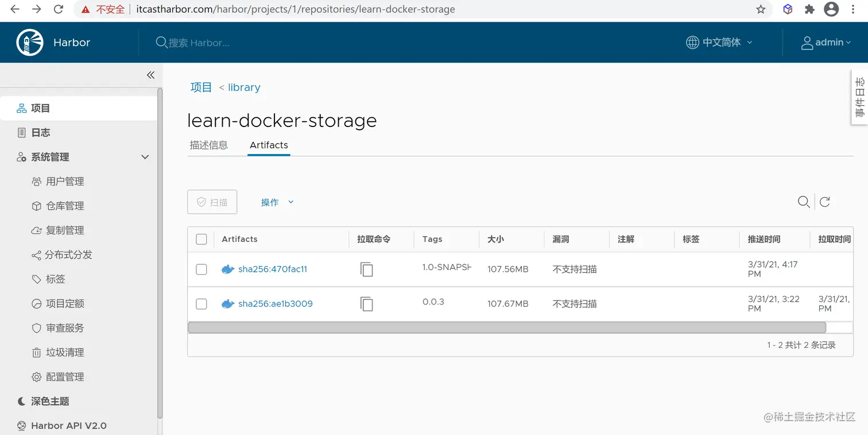Screen dimensions: 868x435
Task: Open the 项目 (Projects) sidebar section
Action: (40, 108)
